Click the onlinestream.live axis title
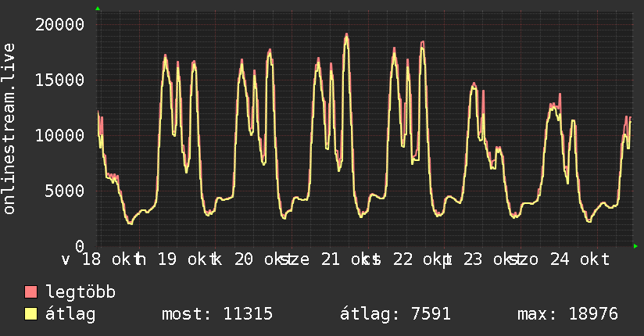This screenshot has width=644, height=336. pos(9,129)
